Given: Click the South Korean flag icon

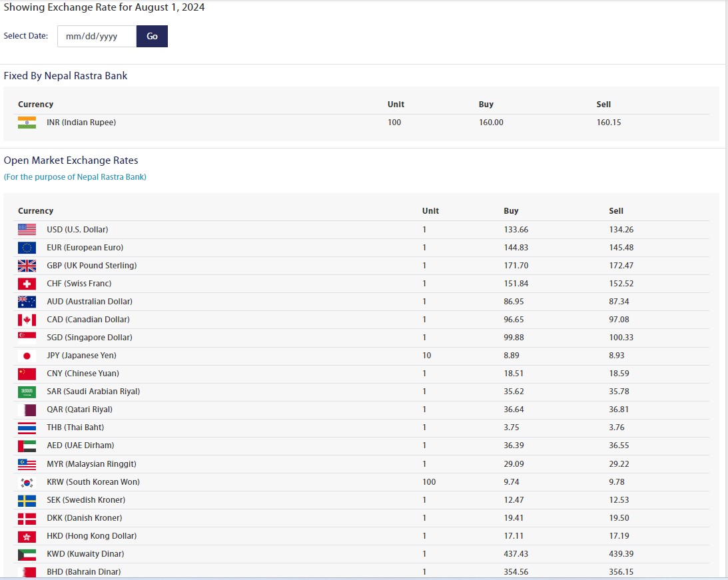Looking at the screenshot, I should (27, 482).
